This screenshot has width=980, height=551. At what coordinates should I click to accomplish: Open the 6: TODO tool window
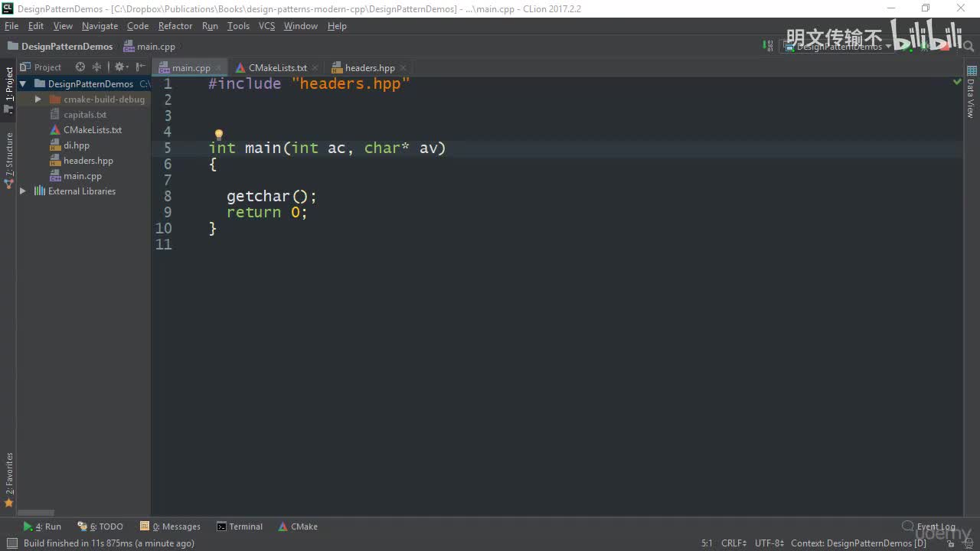click(x=100, y=527)
